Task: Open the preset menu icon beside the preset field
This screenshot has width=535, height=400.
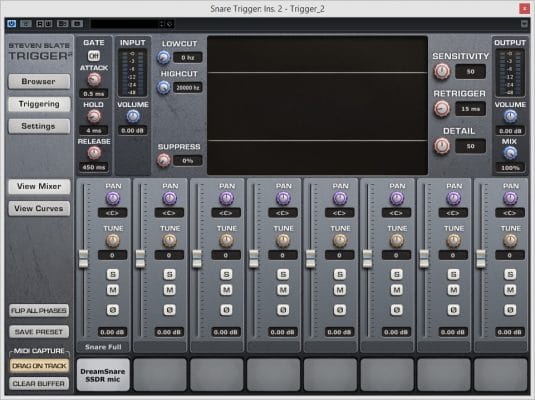Action: [170, 24]
